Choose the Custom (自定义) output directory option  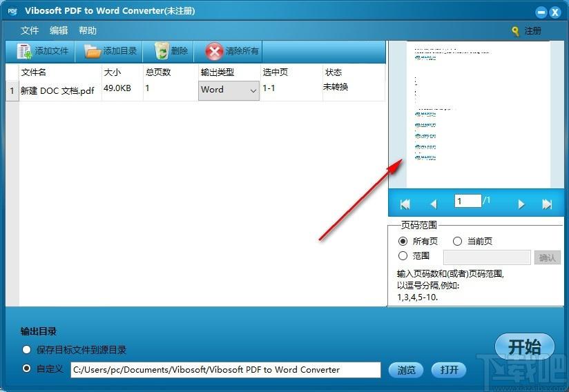(x=26, y=369)
